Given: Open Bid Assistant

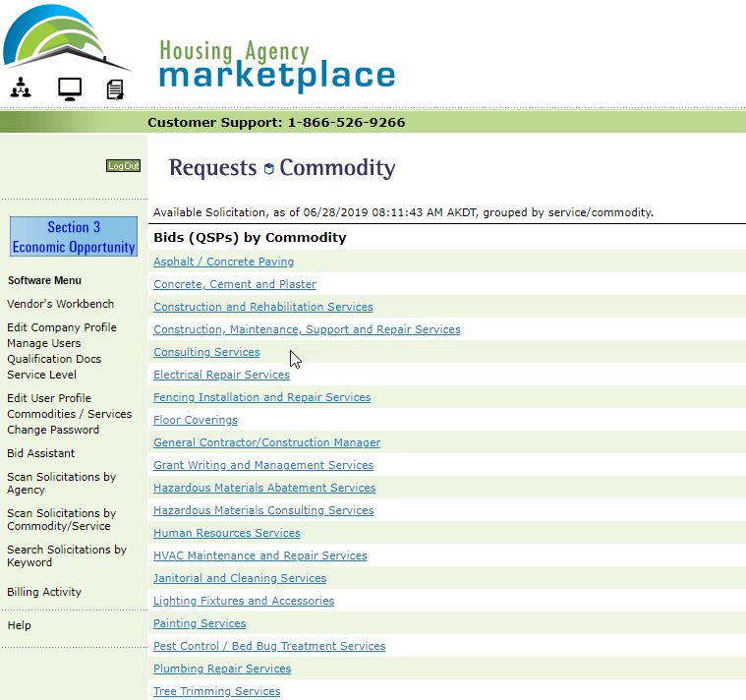Looking at the screenshot, I should 41,453.
